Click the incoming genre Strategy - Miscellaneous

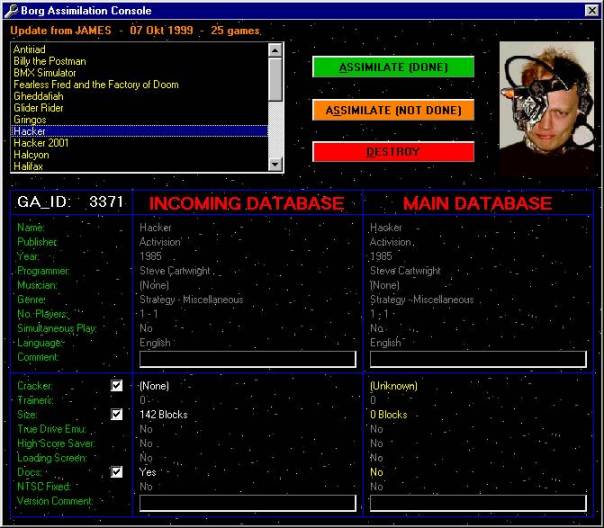click(191, 300)
